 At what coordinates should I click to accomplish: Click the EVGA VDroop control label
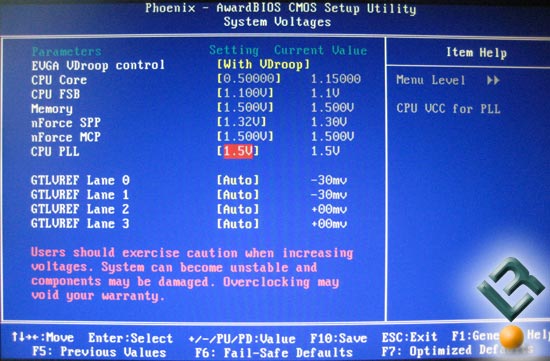[98, 65]
